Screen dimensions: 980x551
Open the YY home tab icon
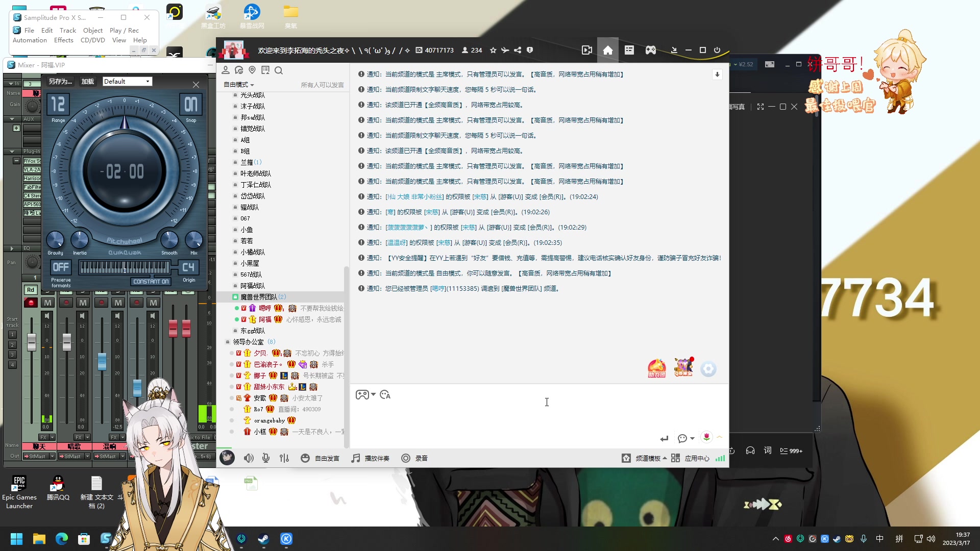[x=608, y=50]
